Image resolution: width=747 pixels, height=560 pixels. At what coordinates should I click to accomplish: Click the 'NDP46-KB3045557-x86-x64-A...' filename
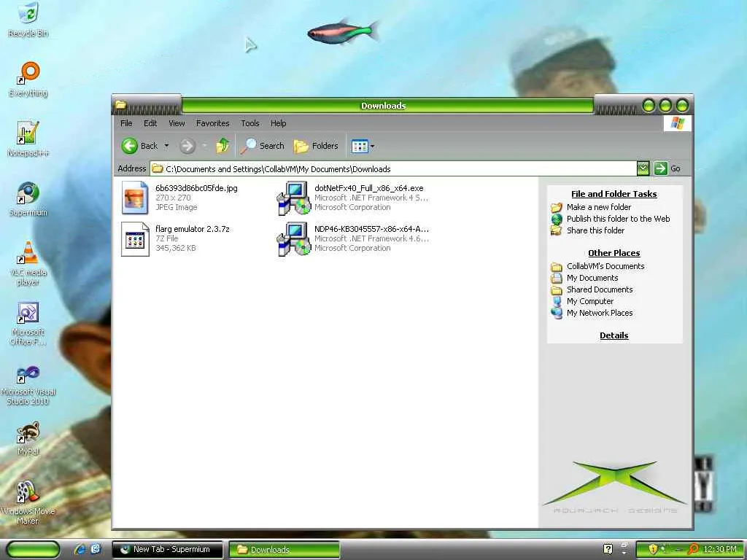point(371,229)
